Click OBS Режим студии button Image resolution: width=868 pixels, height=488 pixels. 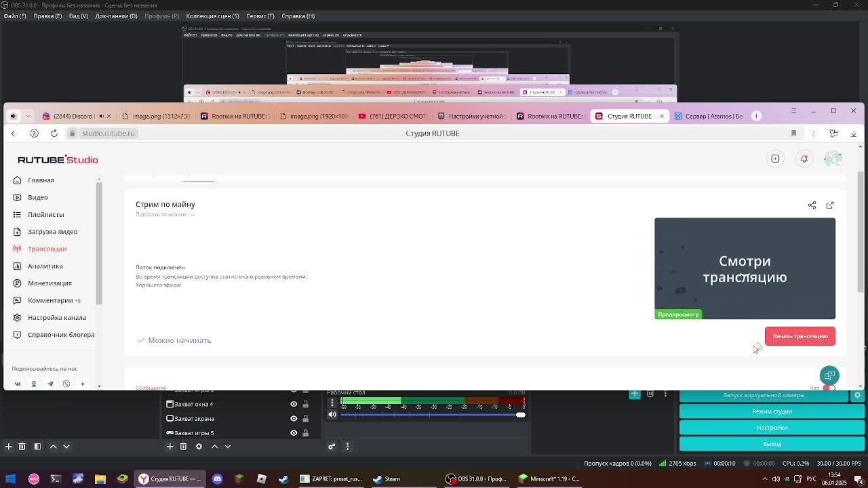[772, 411]
